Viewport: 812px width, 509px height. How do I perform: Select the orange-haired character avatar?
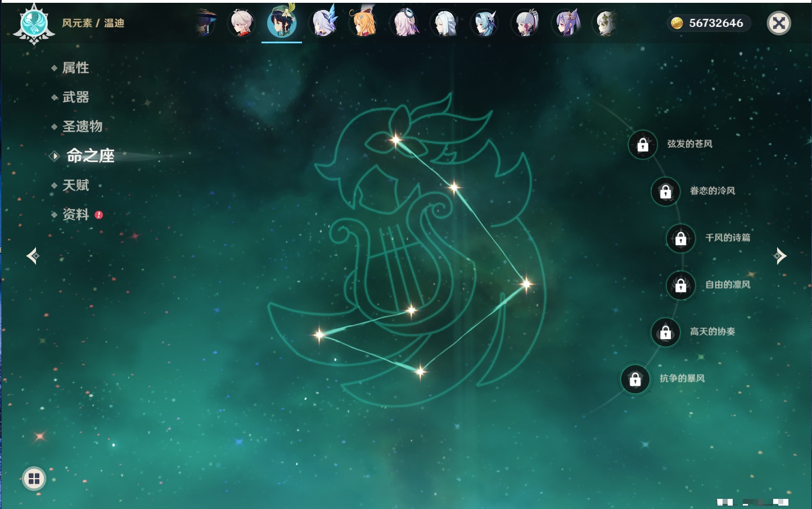pos(363,22)
